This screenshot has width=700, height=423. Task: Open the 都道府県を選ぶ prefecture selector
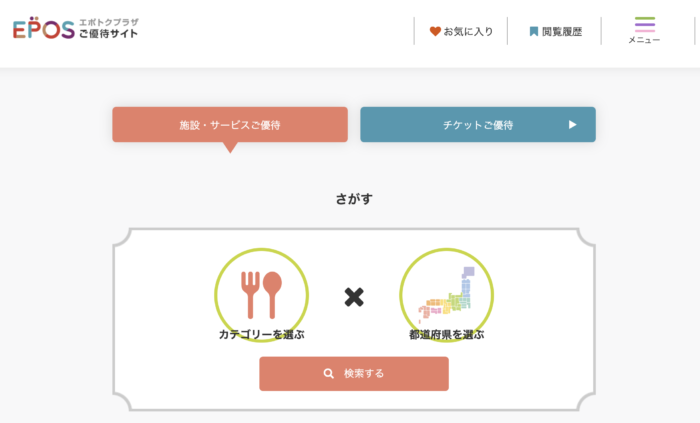coord(446,334)
